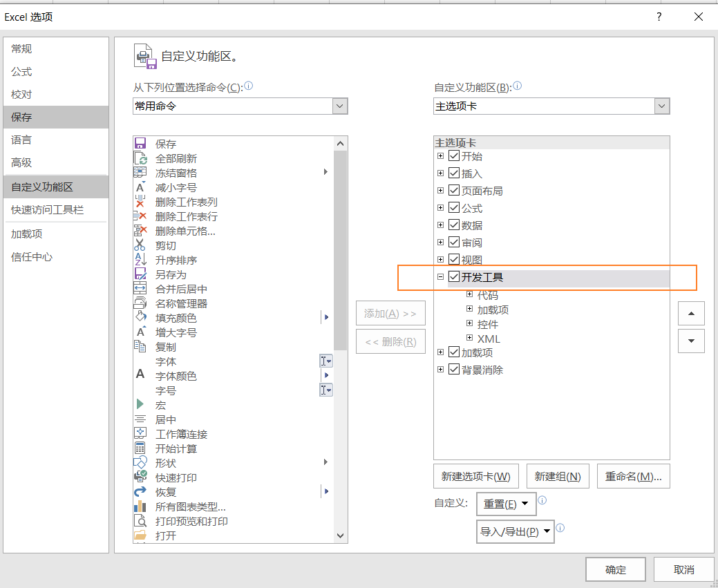Click the 重命名 button

[x=633, y=476]
